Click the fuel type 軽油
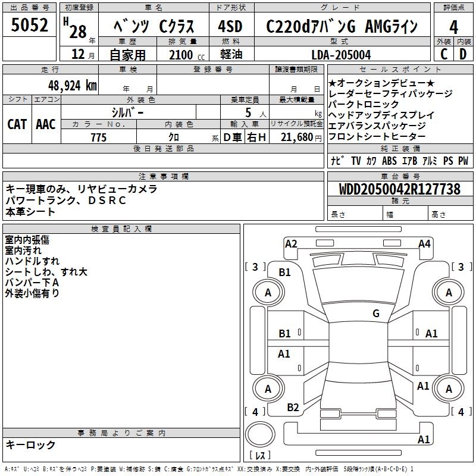This screenshot has height=476, width=476. [x=231, y=54]
